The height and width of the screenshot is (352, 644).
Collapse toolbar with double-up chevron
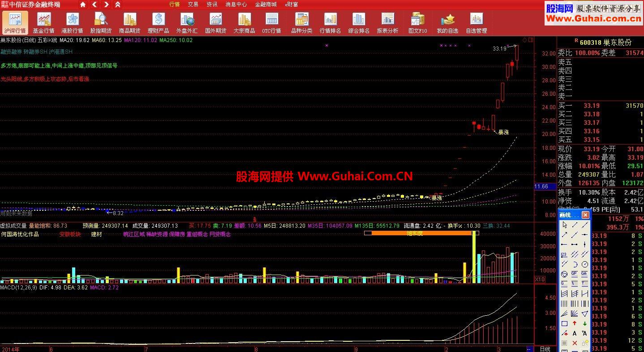click(118, 4)
